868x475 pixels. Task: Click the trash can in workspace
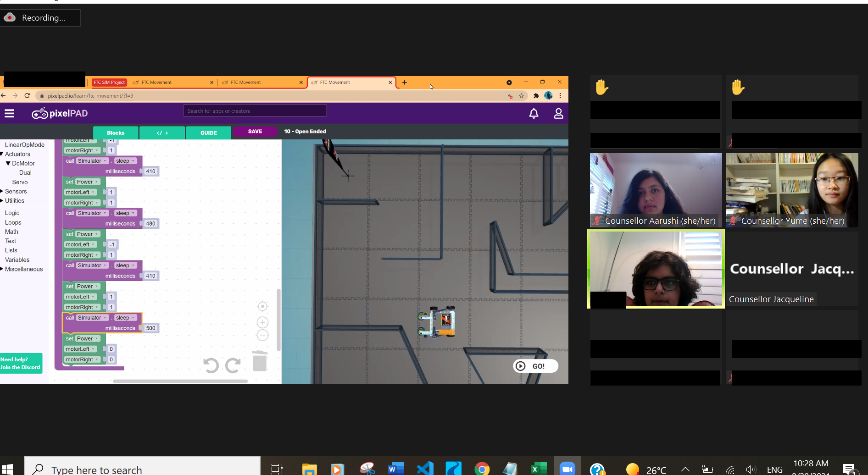point(260,361)
